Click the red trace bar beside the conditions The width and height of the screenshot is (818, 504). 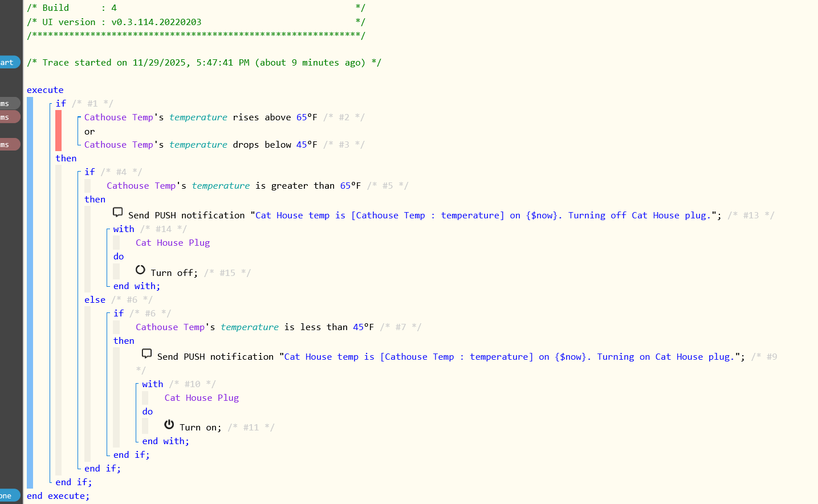click(58, 131)
